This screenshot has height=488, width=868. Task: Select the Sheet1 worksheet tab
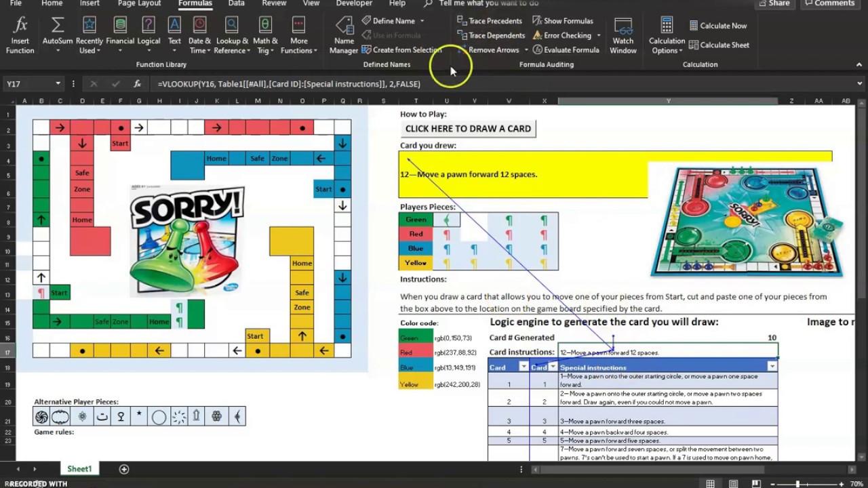(79, 469)
